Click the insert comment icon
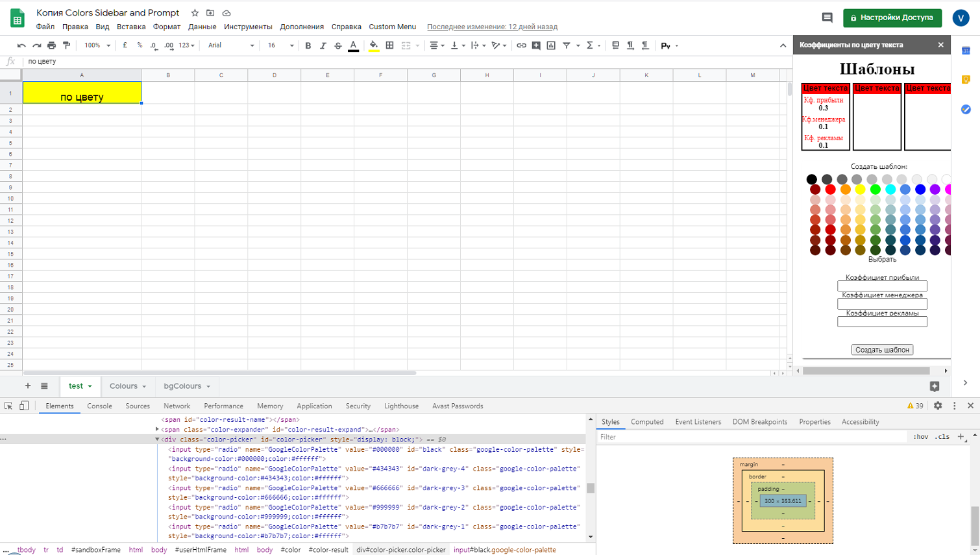 536,45
